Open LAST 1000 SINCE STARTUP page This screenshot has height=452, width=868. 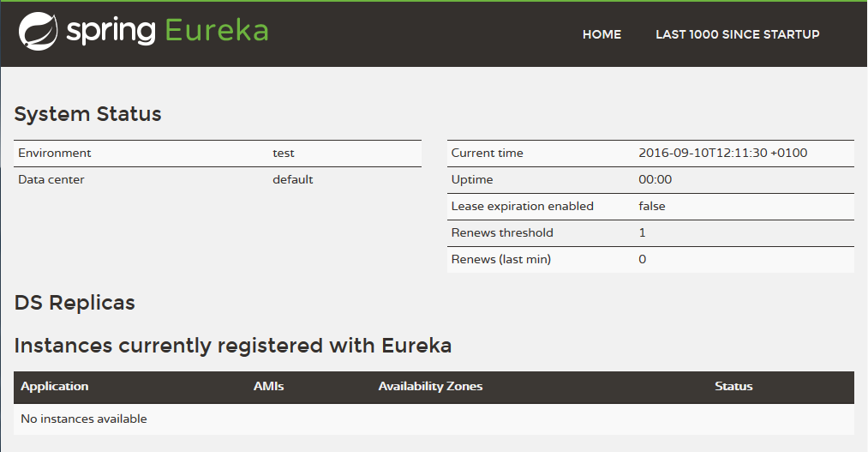tap(737, 34)
